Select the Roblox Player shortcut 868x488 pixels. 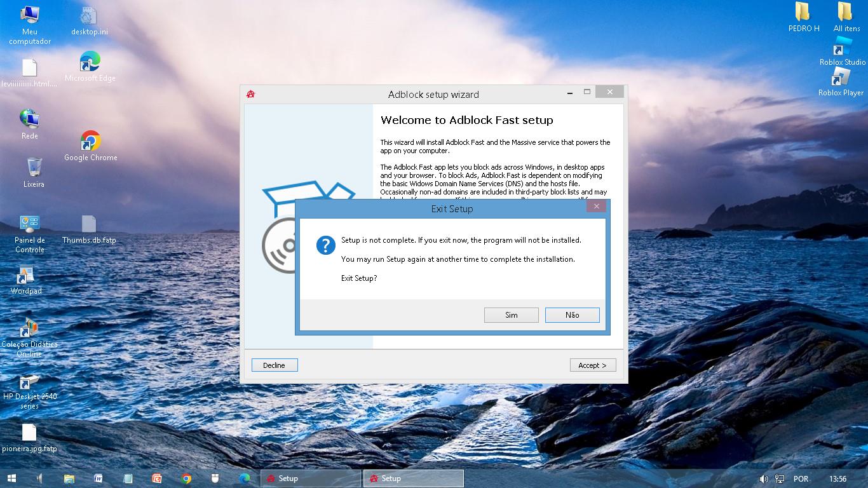click(x=840, y=78)
